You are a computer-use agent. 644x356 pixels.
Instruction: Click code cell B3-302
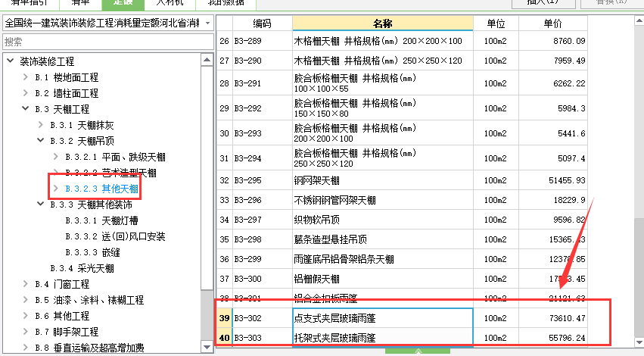point(263,318)
